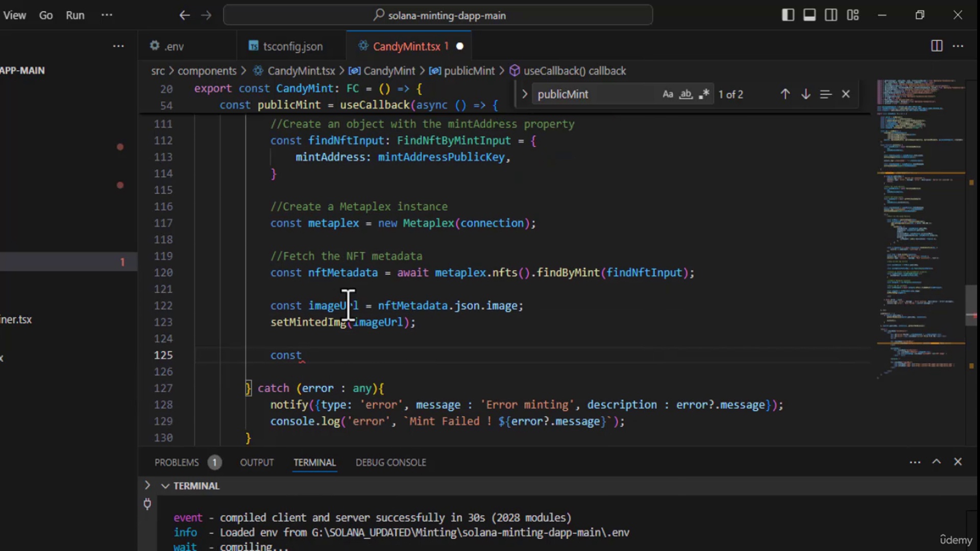This screenshot has height=551, width=980.
Task: Navigate forward with the right arrow
Action: coord(206,15)
